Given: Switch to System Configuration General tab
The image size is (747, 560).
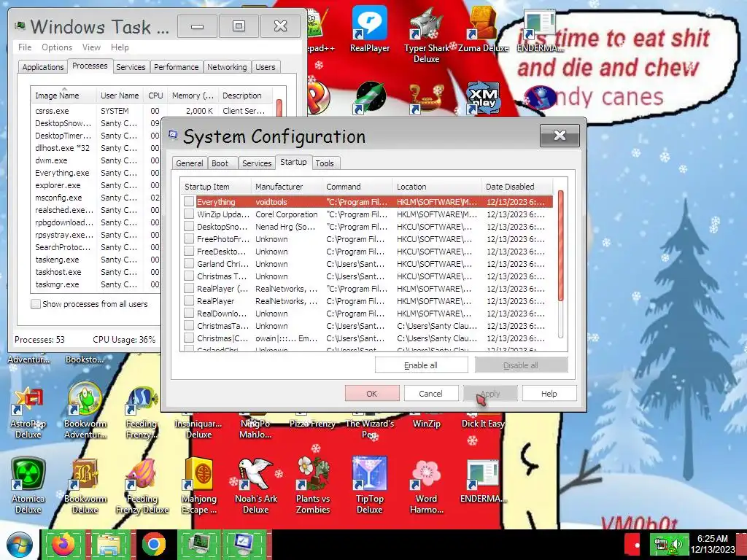Looking at the screenshot, I should pos(189,163).
